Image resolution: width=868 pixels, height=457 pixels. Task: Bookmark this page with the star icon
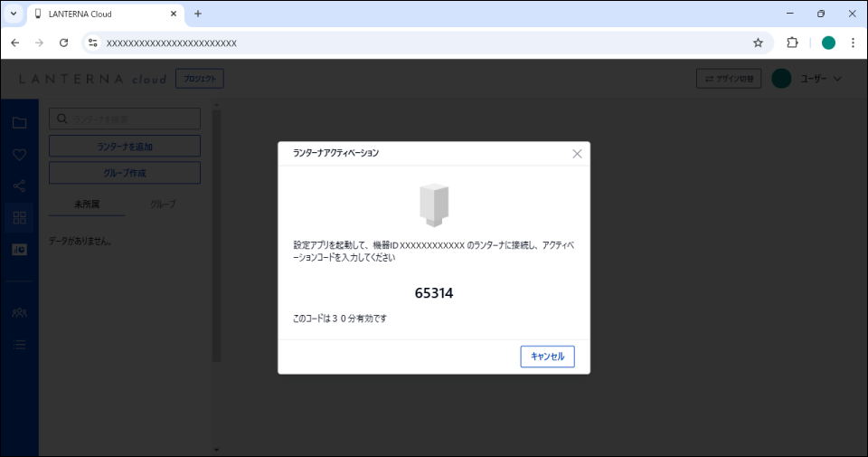pos(758,43)
